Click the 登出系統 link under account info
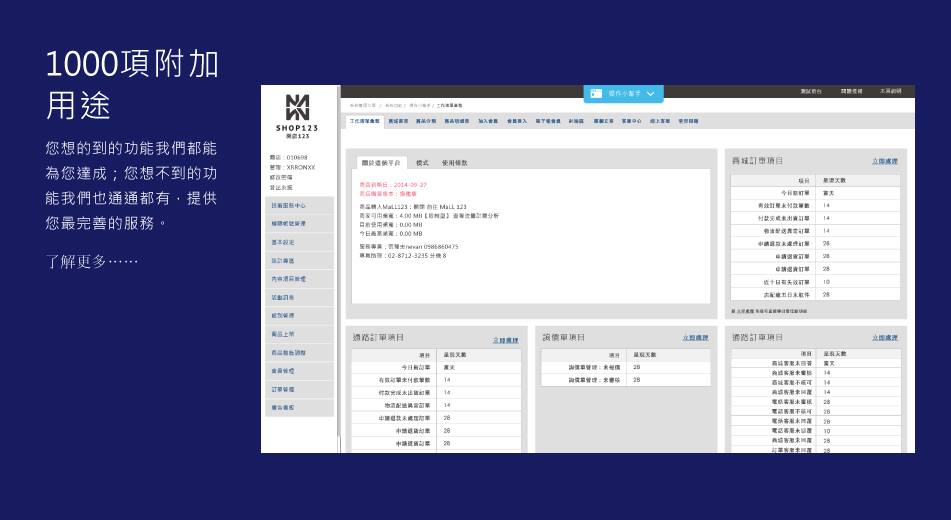The height and width of the screenshot is (520, 951). (281, 187)
